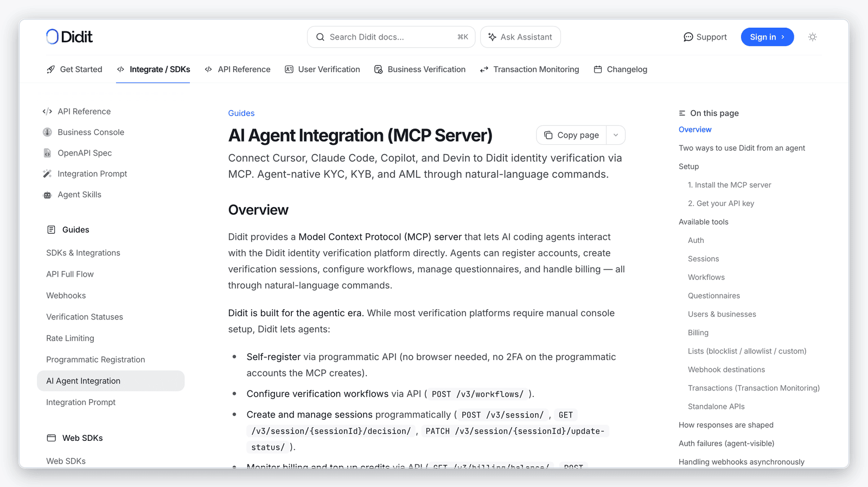View the Changelog tab
The height and width of the screenshot is (487, 868).
click(620, 69)
